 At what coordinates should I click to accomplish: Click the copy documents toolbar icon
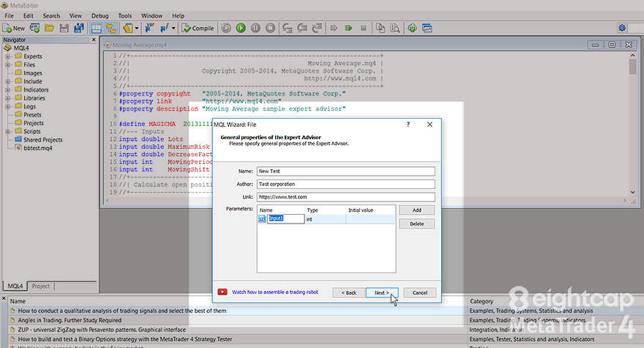point(381,29)
